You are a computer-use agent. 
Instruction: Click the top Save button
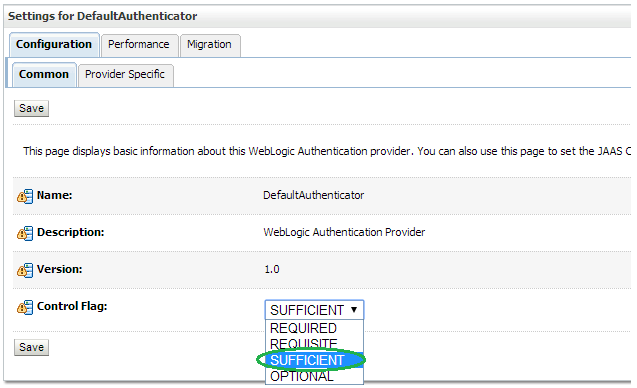[31, 108]
